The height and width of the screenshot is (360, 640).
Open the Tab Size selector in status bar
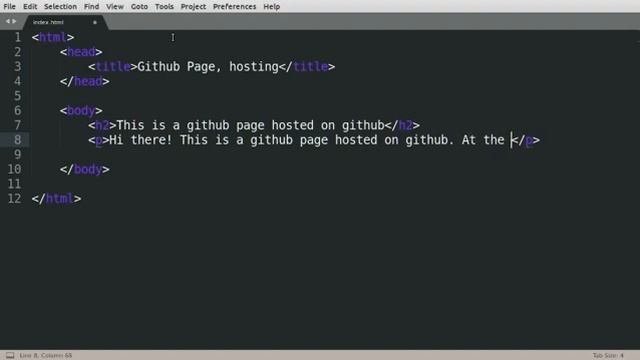point(608,356)
